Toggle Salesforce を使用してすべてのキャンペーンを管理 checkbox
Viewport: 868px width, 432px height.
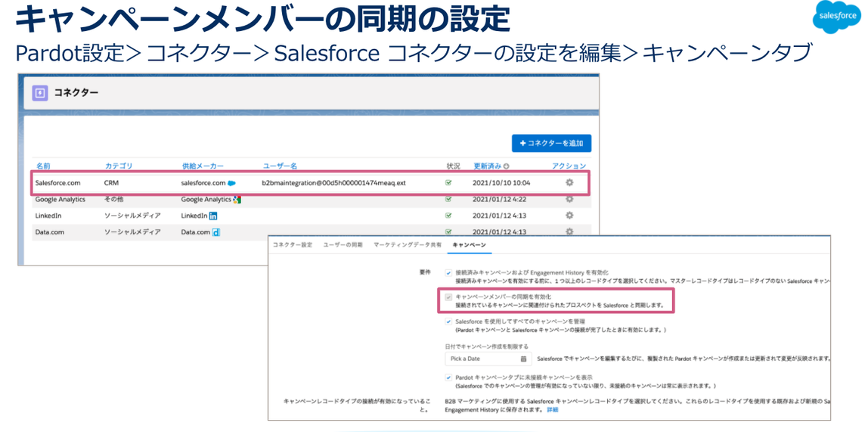448,322
